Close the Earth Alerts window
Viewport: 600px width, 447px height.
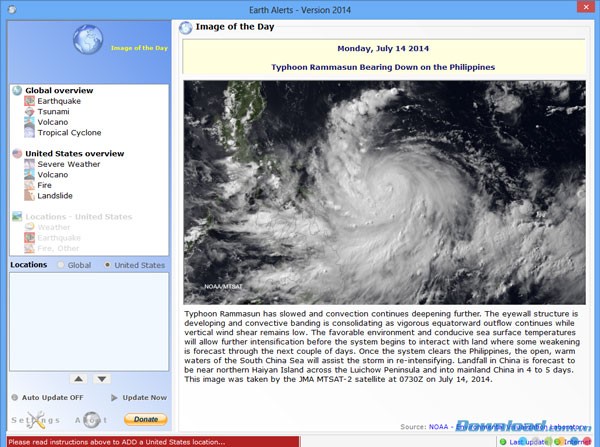(586, 7)
